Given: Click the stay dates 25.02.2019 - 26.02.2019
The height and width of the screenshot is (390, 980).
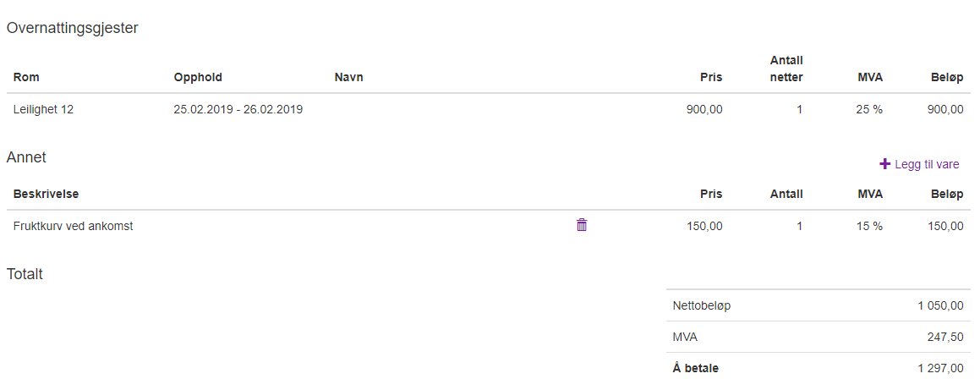Looking at the screenshot, I should click(x=238, y=109).
